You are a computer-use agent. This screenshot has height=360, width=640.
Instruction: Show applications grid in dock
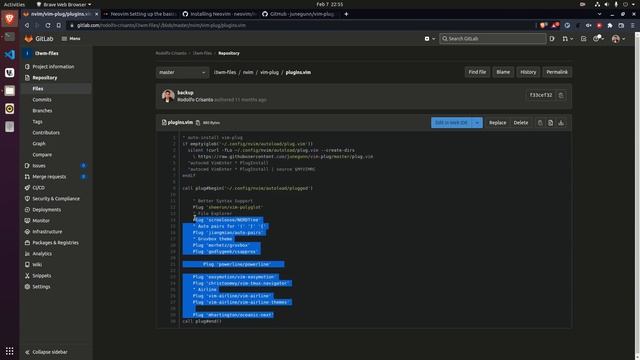click(x=9, y=351)
